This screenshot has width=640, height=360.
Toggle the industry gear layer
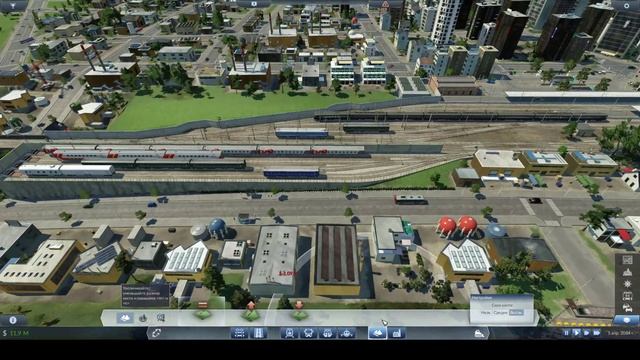point(627,284)
